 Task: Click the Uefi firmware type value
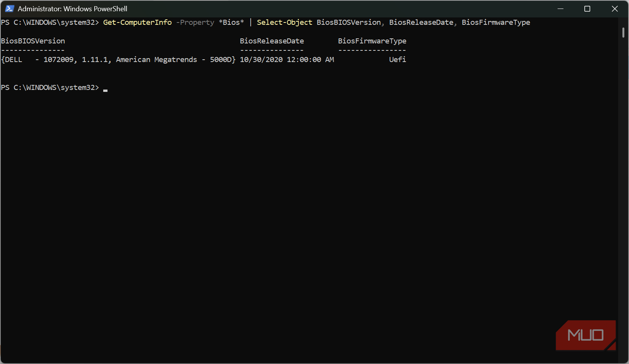pos(398,60)
